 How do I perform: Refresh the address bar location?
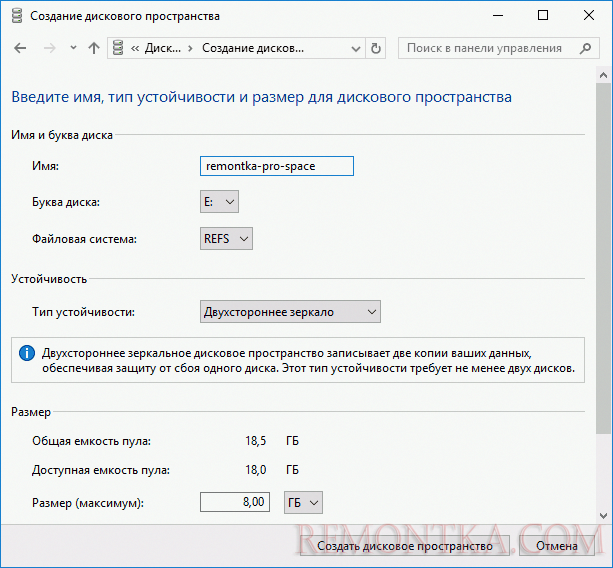[376, 48]
